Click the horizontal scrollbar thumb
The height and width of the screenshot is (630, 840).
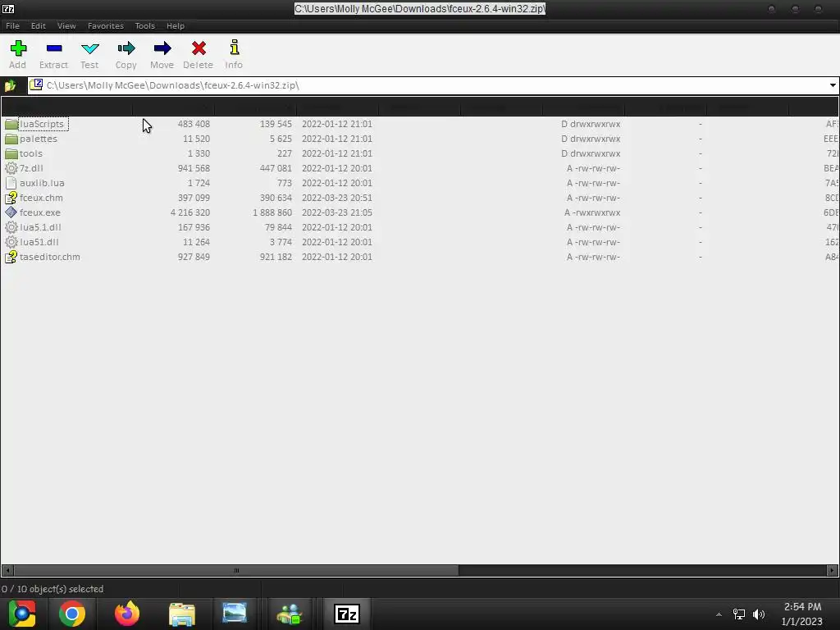click(x=236, y=571)
